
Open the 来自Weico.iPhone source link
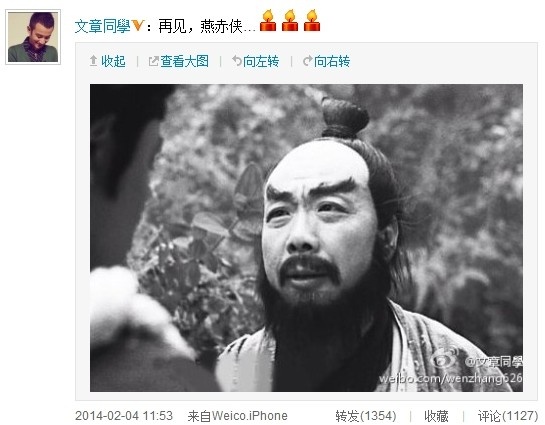click(x=237, y=416)
